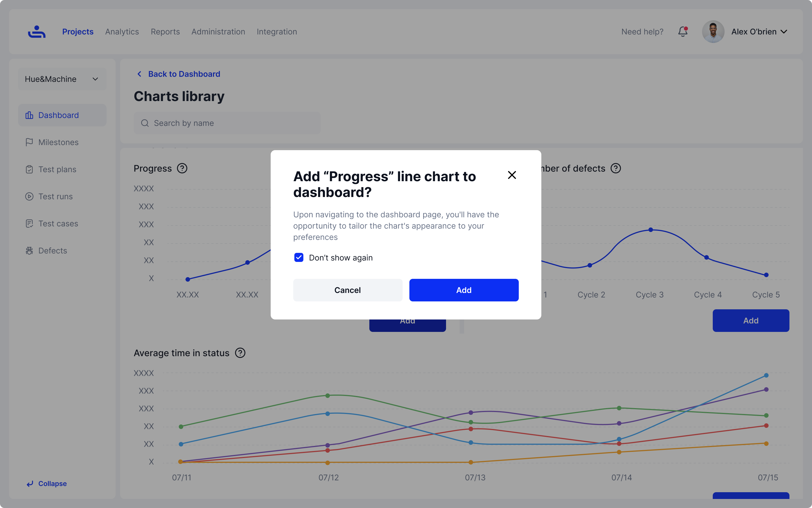Viewport: 812px width, 508px height.
Task: Click green line point at 07/12
Action: coord(328,395)
